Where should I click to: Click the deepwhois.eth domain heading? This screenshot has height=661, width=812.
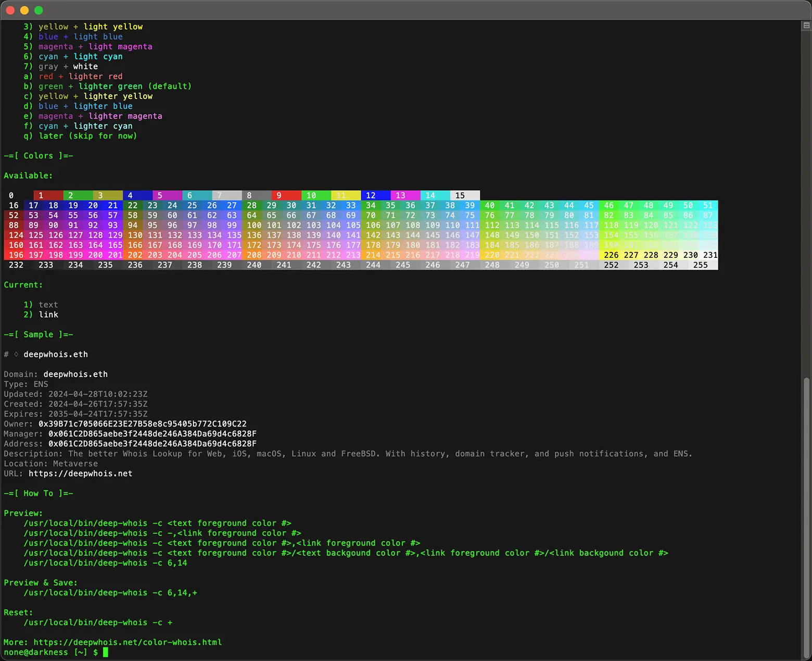point(56,354)
